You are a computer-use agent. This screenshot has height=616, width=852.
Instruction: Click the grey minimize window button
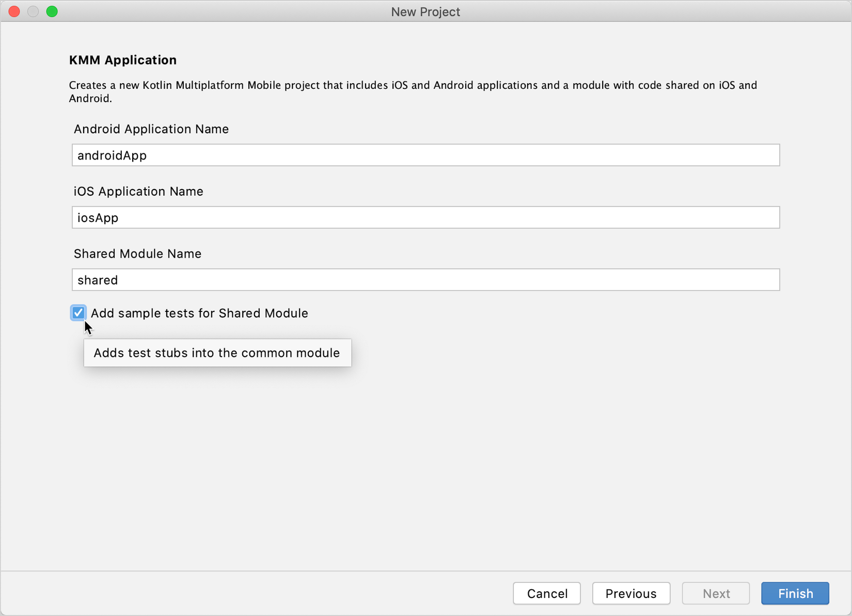pyautogui.click(x=33, y=11)
